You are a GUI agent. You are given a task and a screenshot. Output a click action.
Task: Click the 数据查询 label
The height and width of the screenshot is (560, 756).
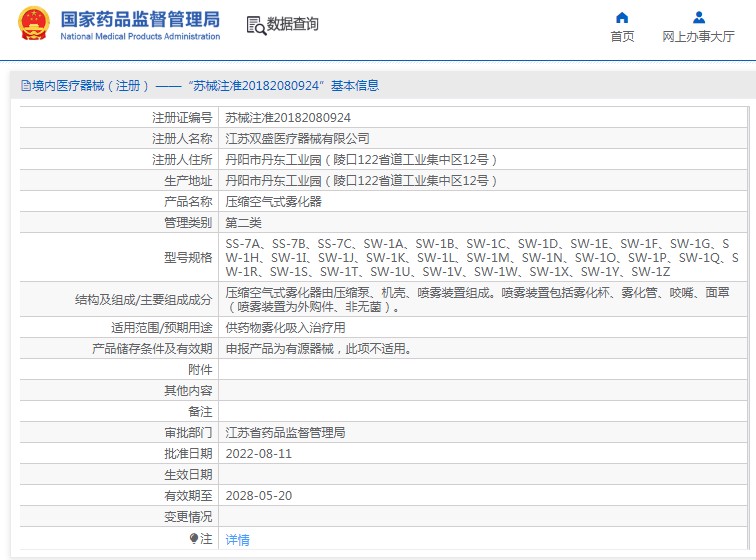click(x=293, y=24)
